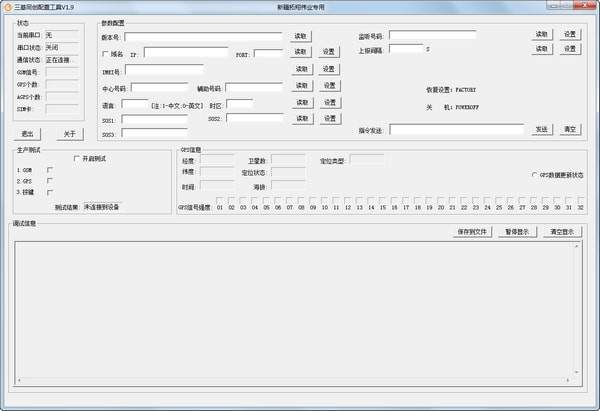Viewport: 600px width, 411px height.
Task: Click 读取 next to the 版本号 field
Action: coord(301,36)
